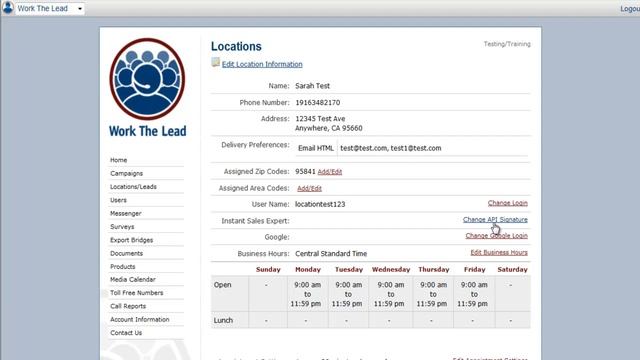Open Toll Free Numbers in sidebar
This screenshot has width=640, height=360.
(136, 293)
